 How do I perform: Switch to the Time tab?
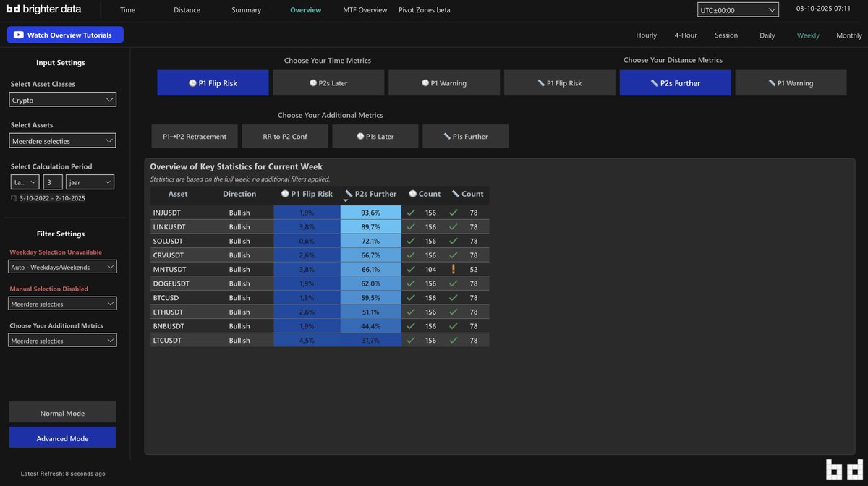pos(127,10)
